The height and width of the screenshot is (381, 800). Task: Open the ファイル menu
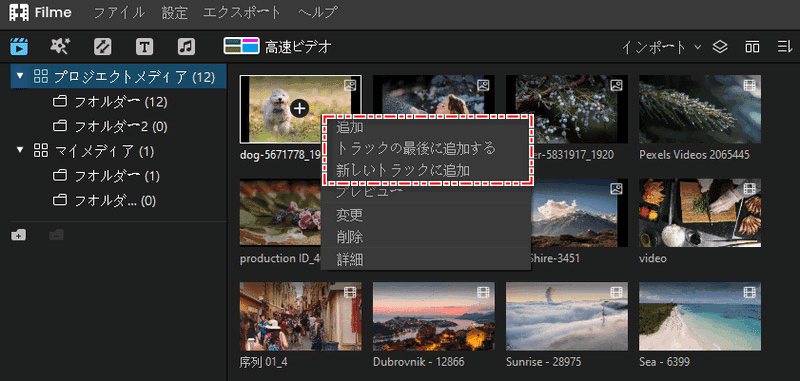coord(118,13)
